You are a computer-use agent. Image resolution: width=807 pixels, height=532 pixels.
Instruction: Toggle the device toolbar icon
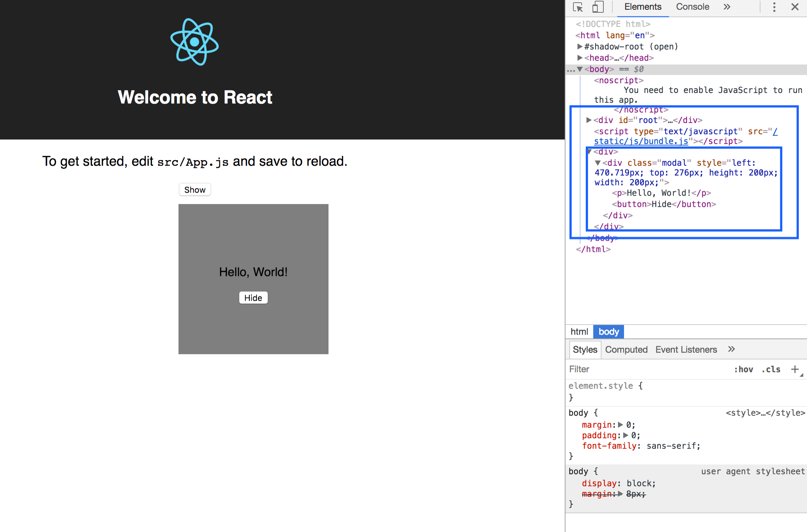[598, 7]
